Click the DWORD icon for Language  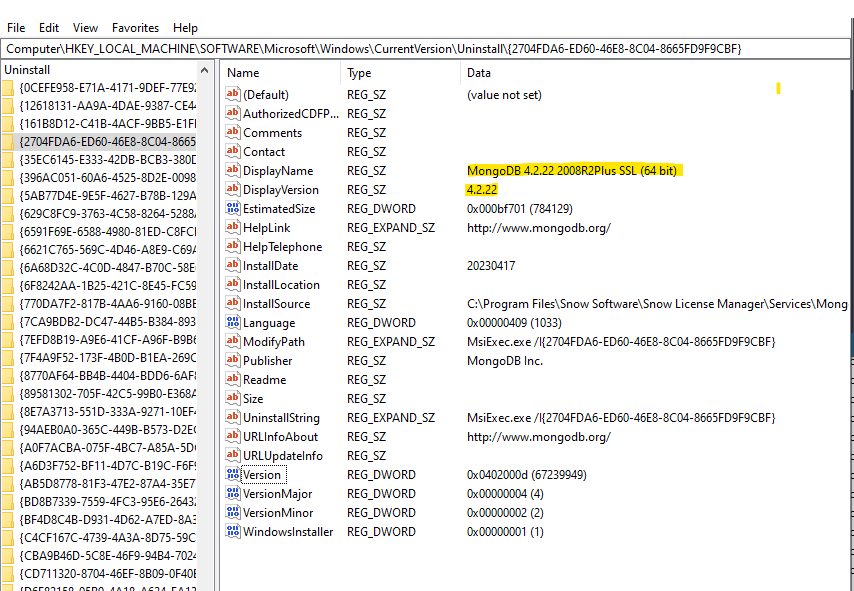233,322
